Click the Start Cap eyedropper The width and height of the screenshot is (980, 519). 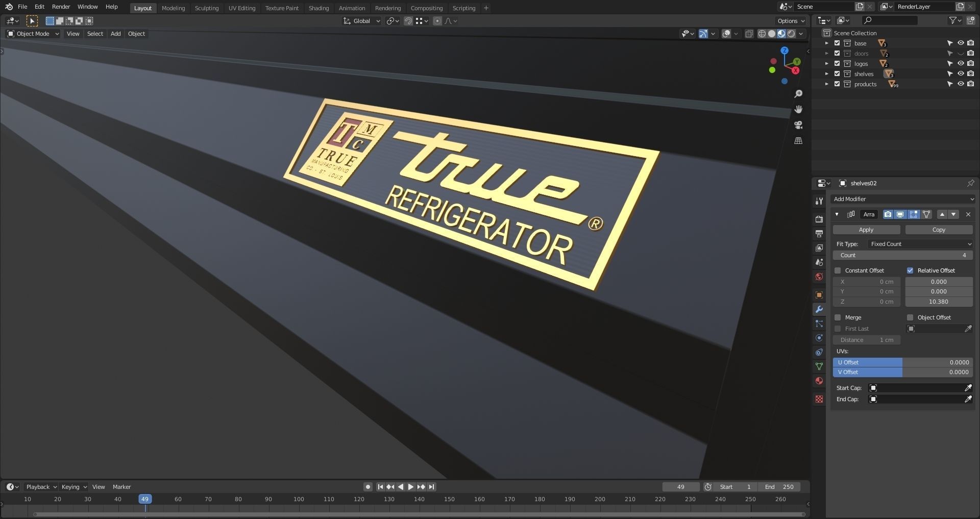[x=968, y=388]
